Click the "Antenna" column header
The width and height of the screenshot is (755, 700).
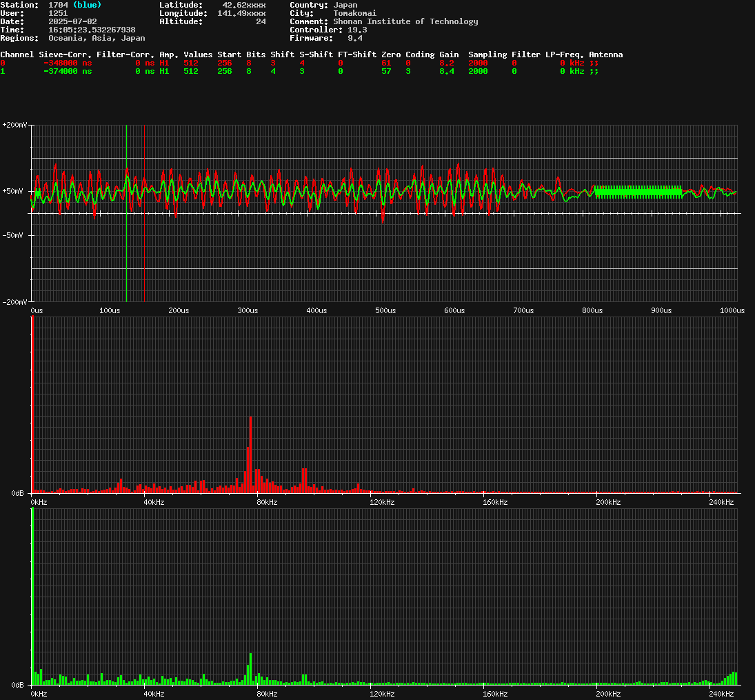tap(606, 54)
